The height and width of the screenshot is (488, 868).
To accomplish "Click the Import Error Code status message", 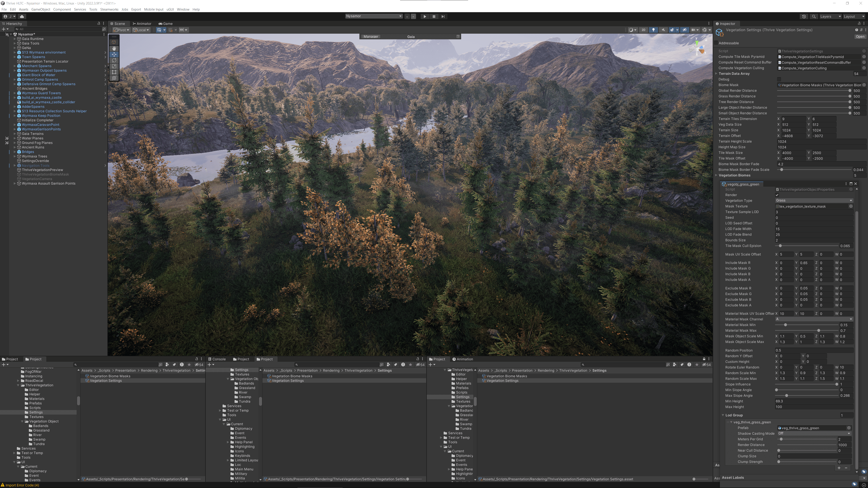I will click(x=22, y=485).
